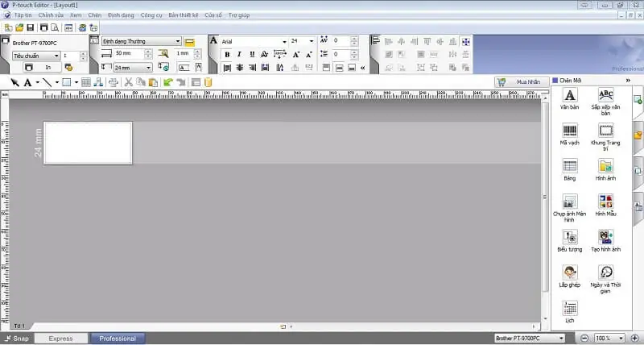The height and width of the screenshot is (345, 644).
Task: Insert a table from the draw toolbar
Action: [86, 83]
